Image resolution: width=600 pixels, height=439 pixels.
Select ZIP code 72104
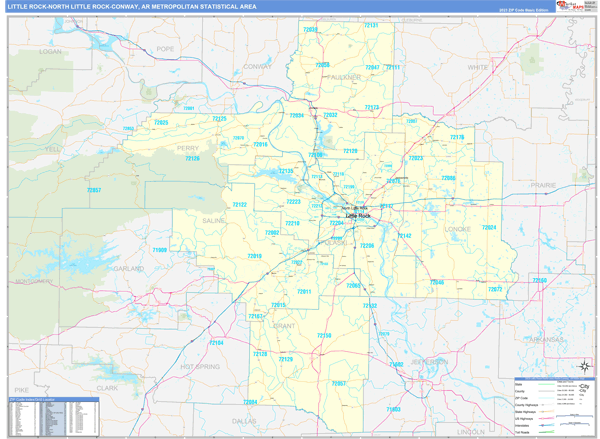click(216, 343)
